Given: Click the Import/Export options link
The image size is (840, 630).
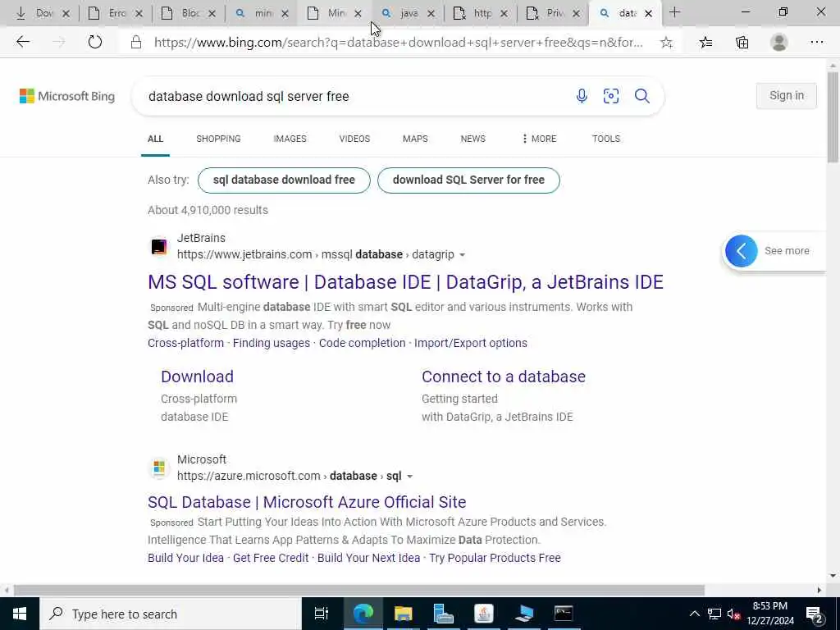Looking at the screenshot, I should [x=471, y=343].
